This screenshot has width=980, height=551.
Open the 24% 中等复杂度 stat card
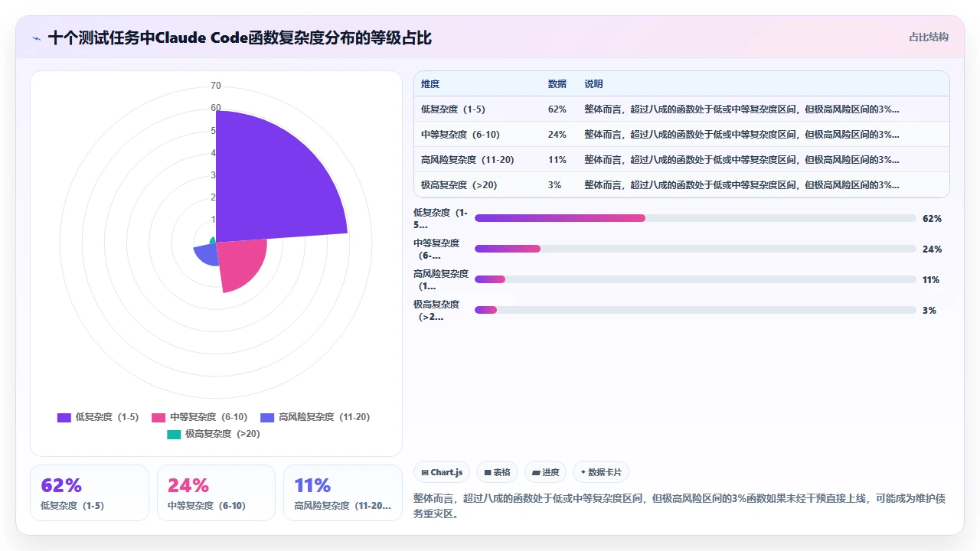point(216,493)
